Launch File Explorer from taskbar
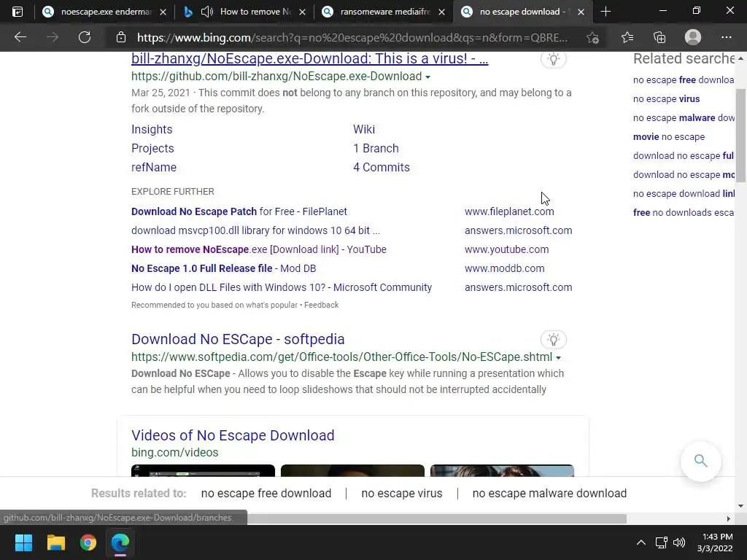 click(55, 542)
